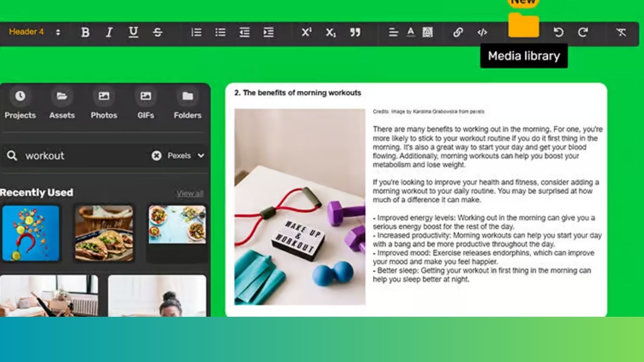Clear all text formatting
The image size is (644, 362).
pyautogui.click(x=622, y=33)
